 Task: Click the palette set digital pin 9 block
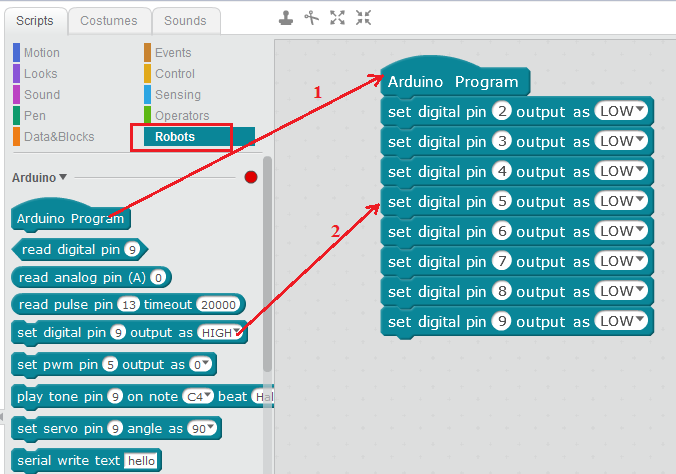click(129, 333)
